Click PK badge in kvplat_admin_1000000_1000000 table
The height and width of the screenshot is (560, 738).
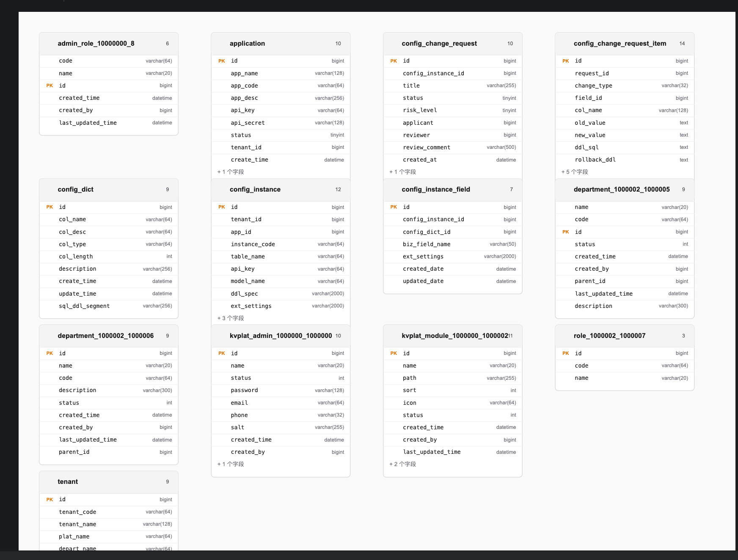(222, 353)
